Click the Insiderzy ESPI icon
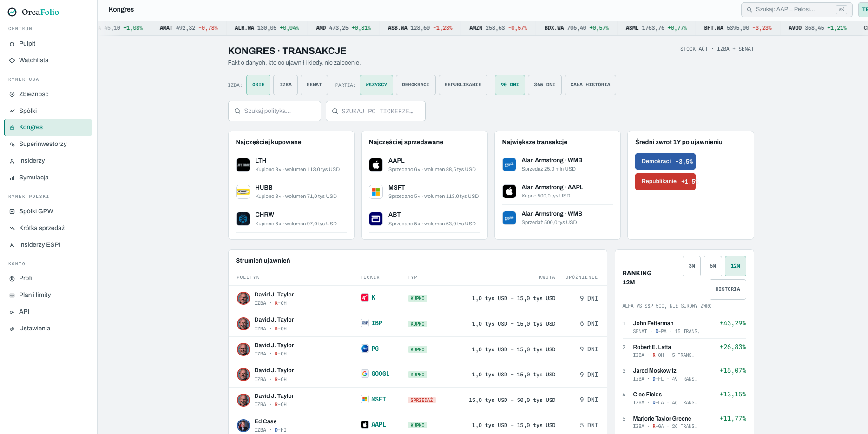 point(12,245)
